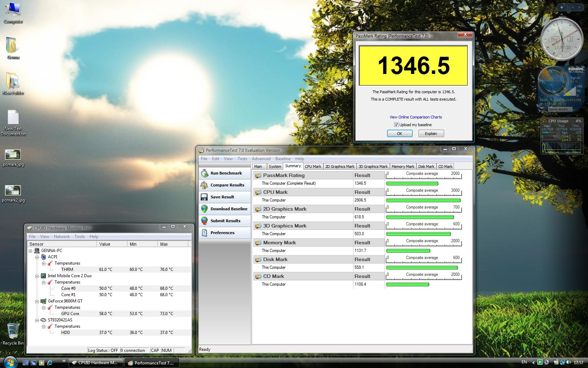Click the Preferences label
This screenshot has width=588, height=368.
click(x=222, y=233)
